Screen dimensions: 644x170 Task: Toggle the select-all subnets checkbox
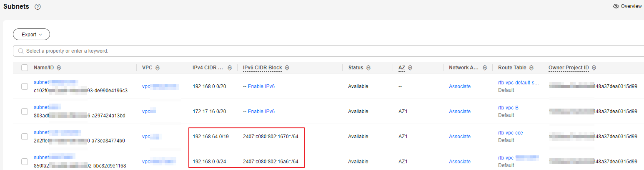pyautogui.click(x=25, y=68)
